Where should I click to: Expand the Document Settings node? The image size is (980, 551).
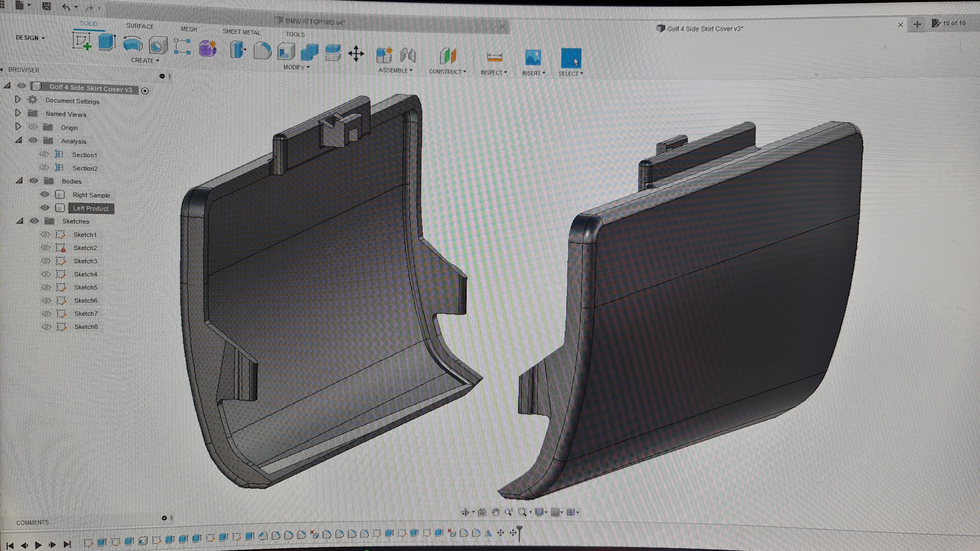pyautogui.click(x=18, y=100)
